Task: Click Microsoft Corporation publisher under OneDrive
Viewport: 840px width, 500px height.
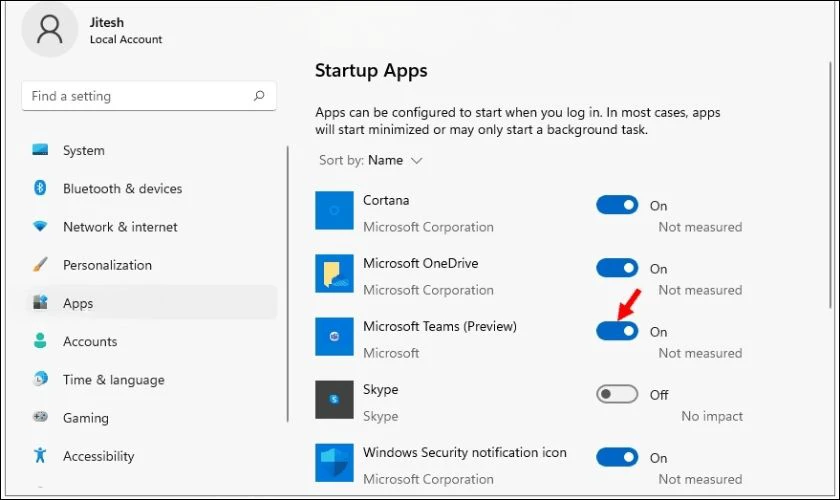Action: [429, 290]
